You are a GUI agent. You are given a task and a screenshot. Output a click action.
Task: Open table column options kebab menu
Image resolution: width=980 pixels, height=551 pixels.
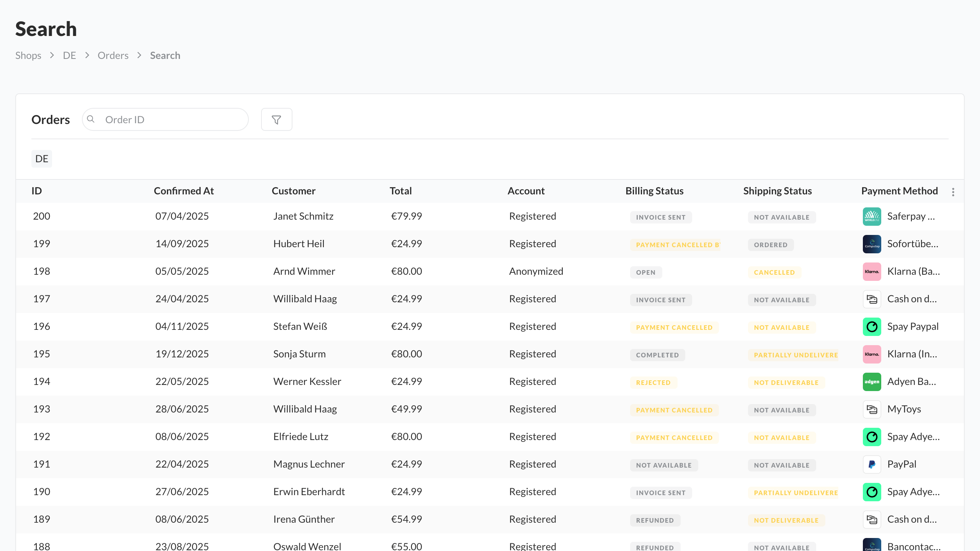pyautogui.click(x=953, y=192)
